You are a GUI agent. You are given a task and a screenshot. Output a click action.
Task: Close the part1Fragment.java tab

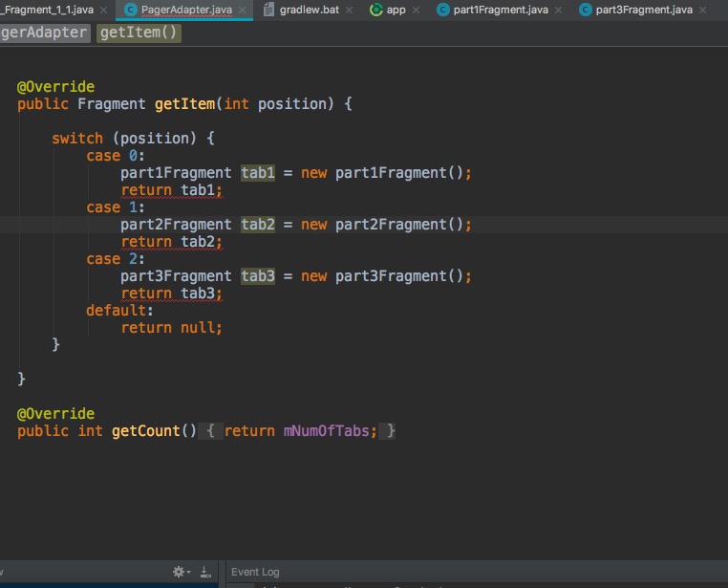coord(559,10)
